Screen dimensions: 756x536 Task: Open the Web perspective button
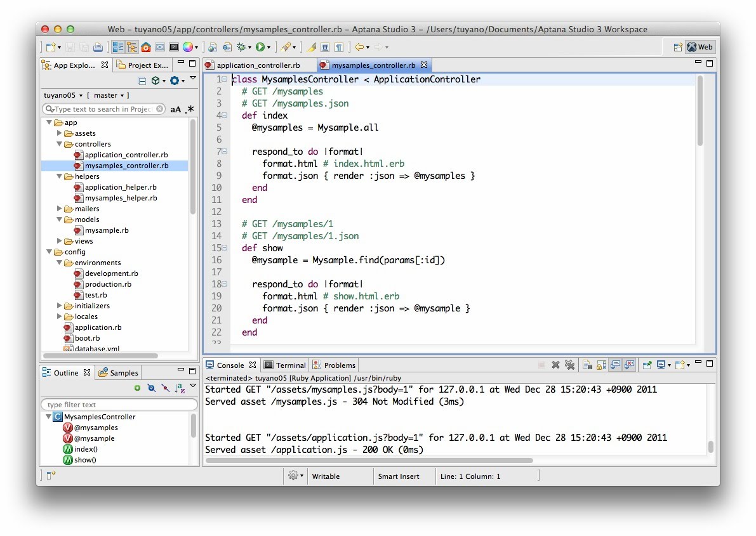700,47
